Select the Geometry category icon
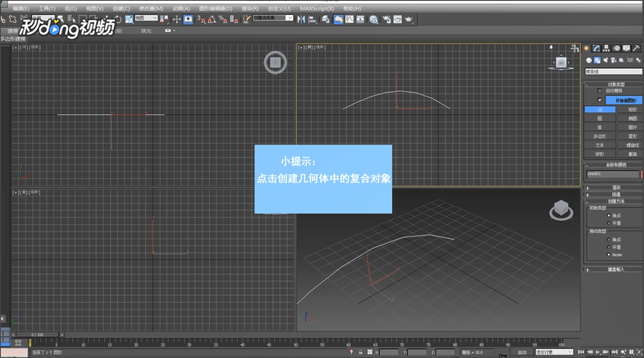The width and height of the screenshot is (644, 358). tap(588, 60)
